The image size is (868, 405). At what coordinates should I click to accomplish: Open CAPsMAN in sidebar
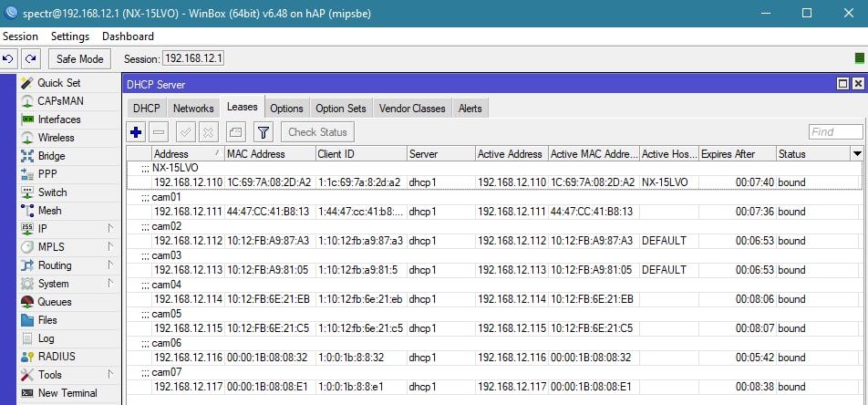pos(60,101)
